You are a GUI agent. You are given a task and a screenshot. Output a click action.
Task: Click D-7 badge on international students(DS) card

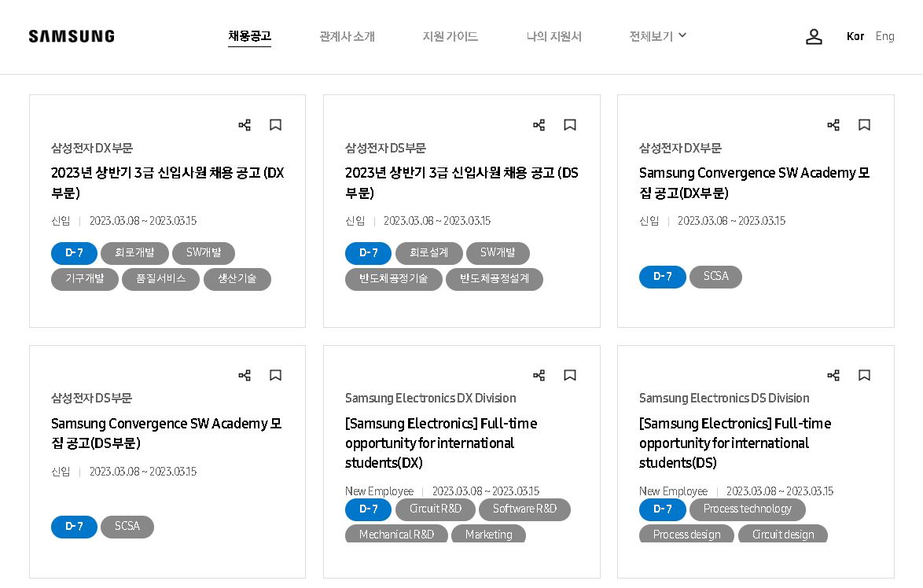pyautogui.click(x=663, y=509)
